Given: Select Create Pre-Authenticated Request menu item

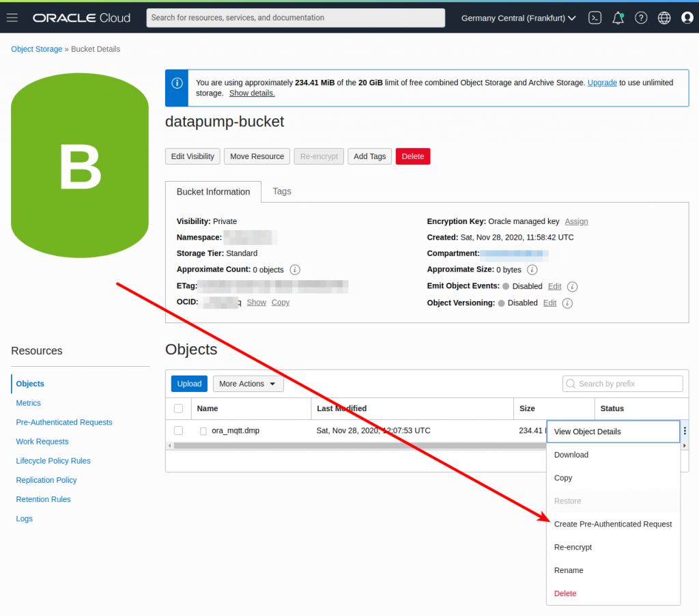Looking at the screenshot, I should 613,524.
